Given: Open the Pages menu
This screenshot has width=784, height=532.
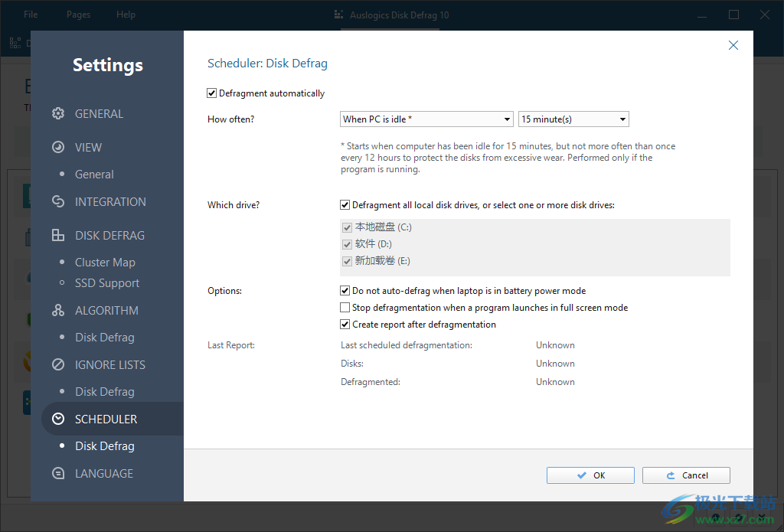Looking at the screenshot, I should 79,15.
